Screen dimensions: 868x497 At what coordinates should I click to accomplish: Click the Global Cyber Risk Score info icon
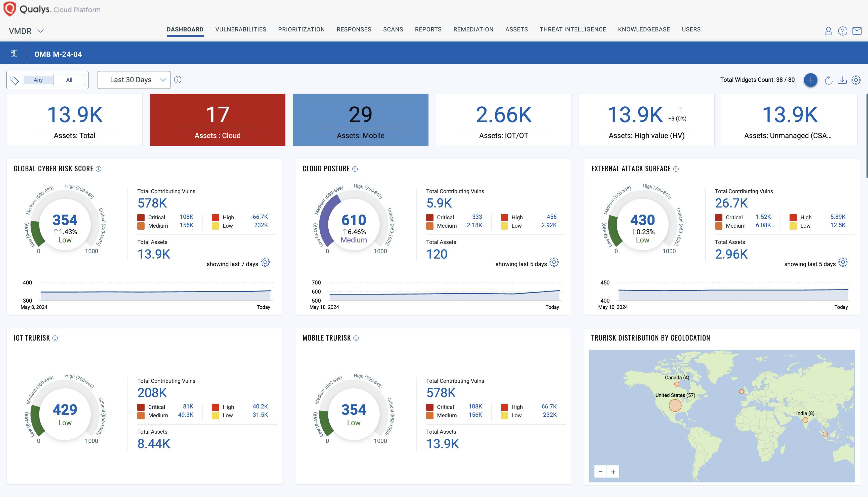click(x=100, y=169)
